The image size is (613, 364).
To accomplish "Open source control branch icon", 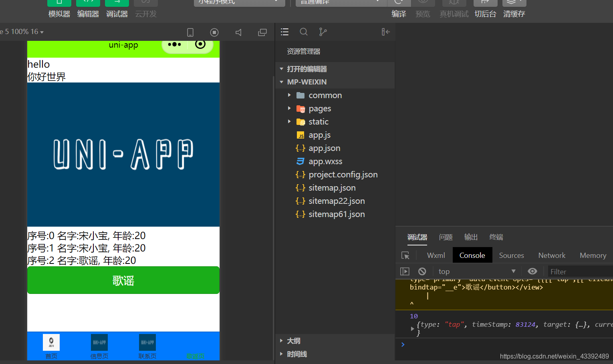I will [x=323, y=32].
